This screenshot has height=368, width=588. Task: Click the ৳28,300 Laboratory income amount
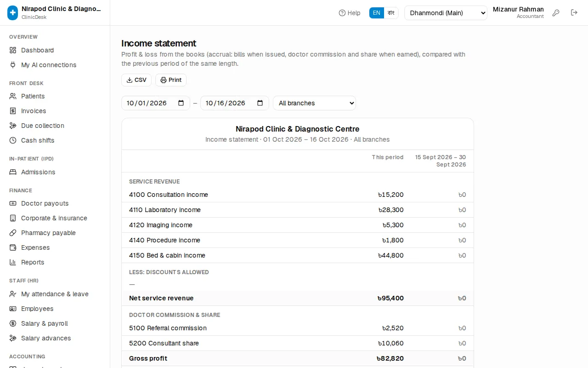point(391,210)
